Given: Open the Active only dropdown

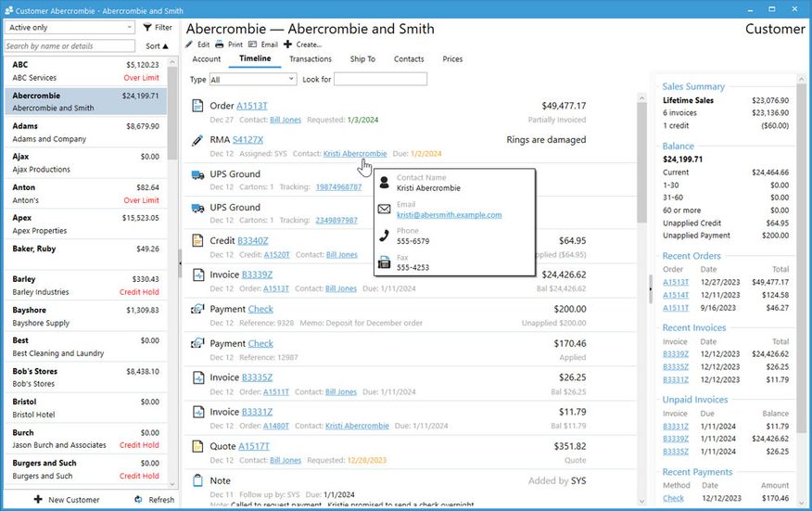Looking at the screenshot, I should click(x=70, y=28).
